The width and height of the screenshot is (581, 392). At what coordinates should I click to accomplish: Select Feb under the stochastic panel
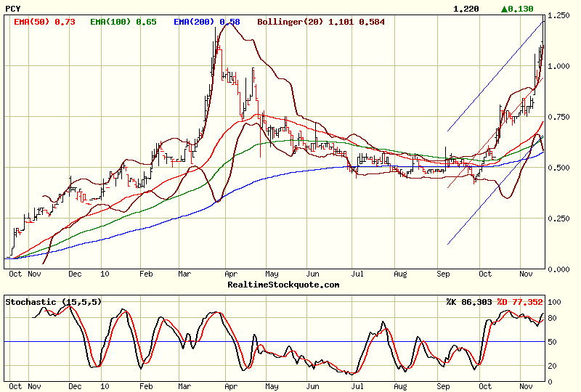point(146,386)
